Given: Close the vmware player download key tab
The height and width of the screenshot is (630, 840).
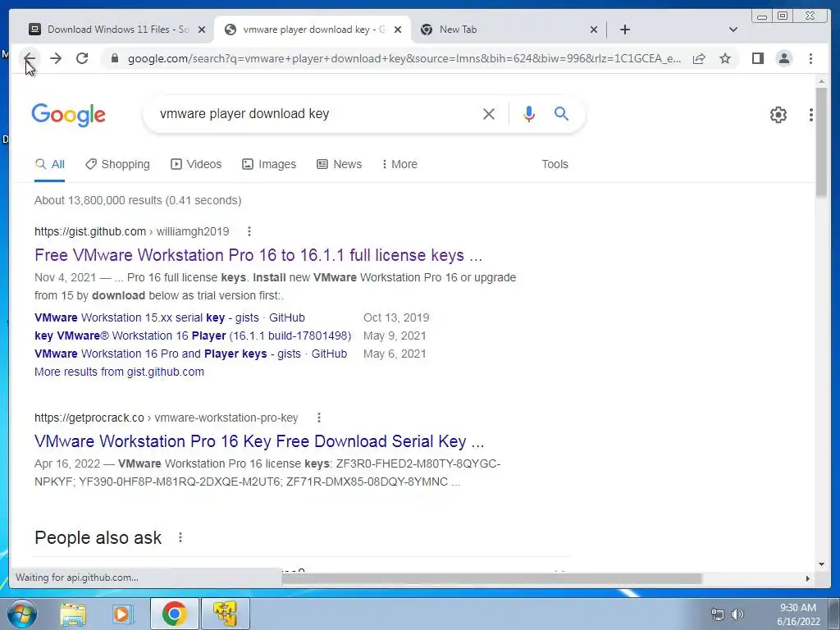Looking at the screenshot, I should [398, 30].
